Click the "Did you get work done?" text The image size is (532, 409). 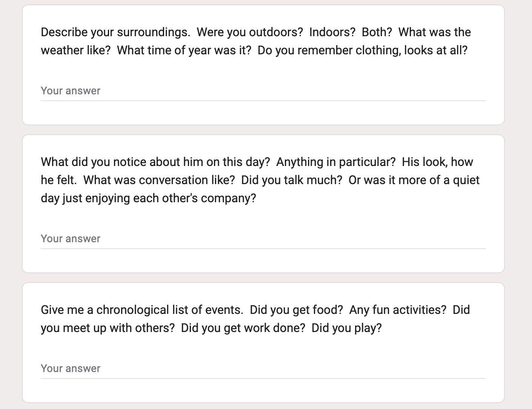243,328
